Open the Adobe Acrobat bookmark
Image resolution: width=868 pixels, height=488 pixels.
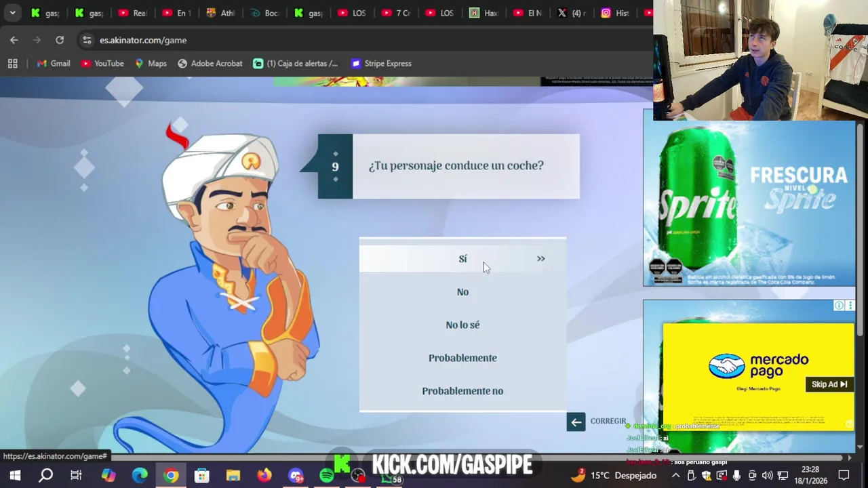[210, 64]
